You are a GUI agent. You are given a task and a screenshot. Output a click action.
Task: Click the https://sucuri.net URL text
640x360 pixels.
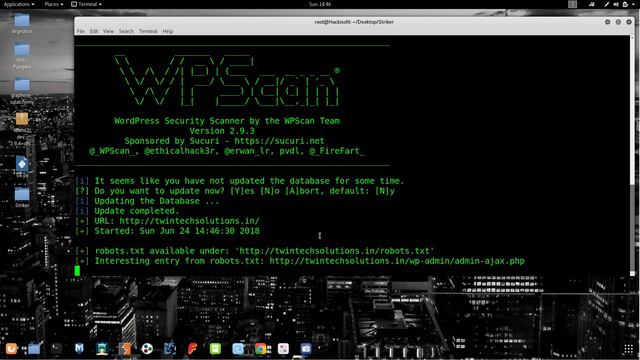coord(280,141)
